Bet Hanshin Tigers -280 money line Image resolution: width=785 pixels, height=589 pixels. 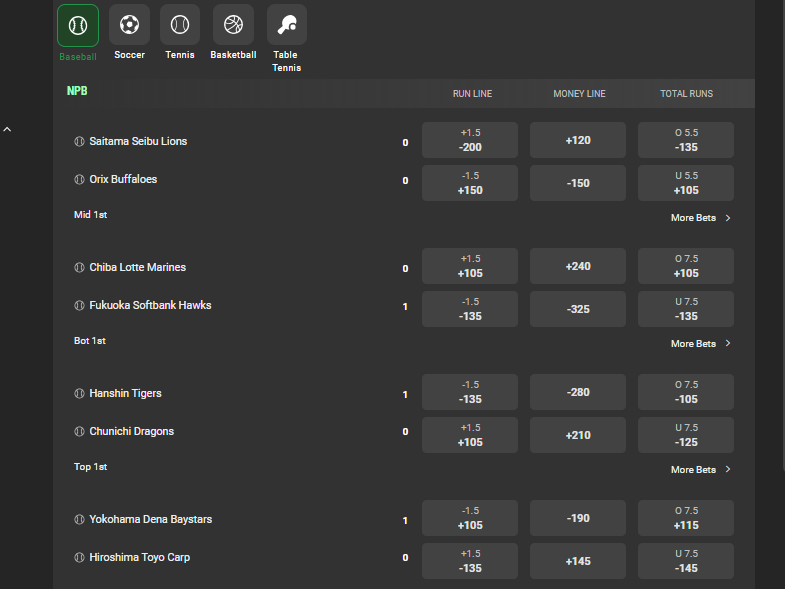pos(578,392)
